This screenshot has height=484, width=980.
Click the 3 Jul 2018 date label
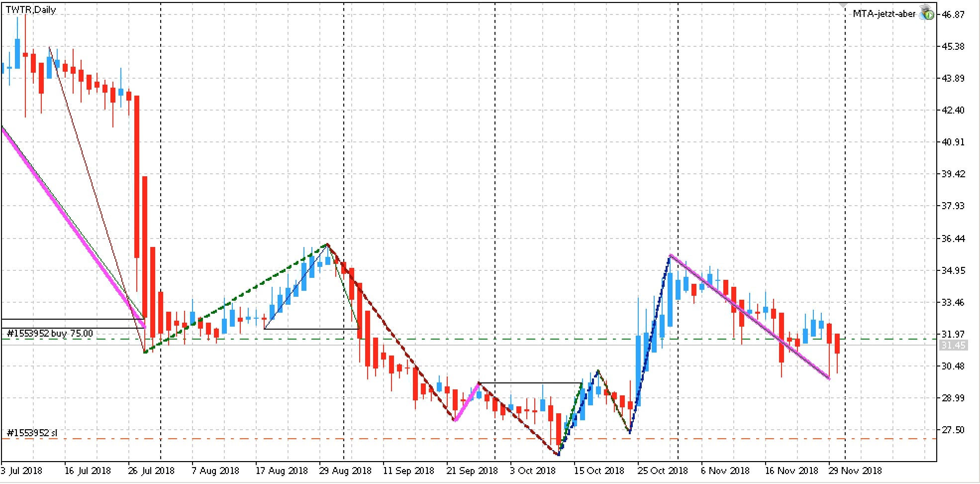click(x=22, y=471)
